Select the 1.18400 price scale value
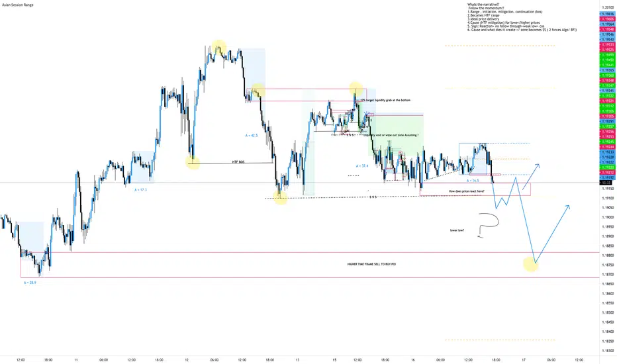Image resolution: width=617 pixels, height=364 pixels. [x=609, y=332]
